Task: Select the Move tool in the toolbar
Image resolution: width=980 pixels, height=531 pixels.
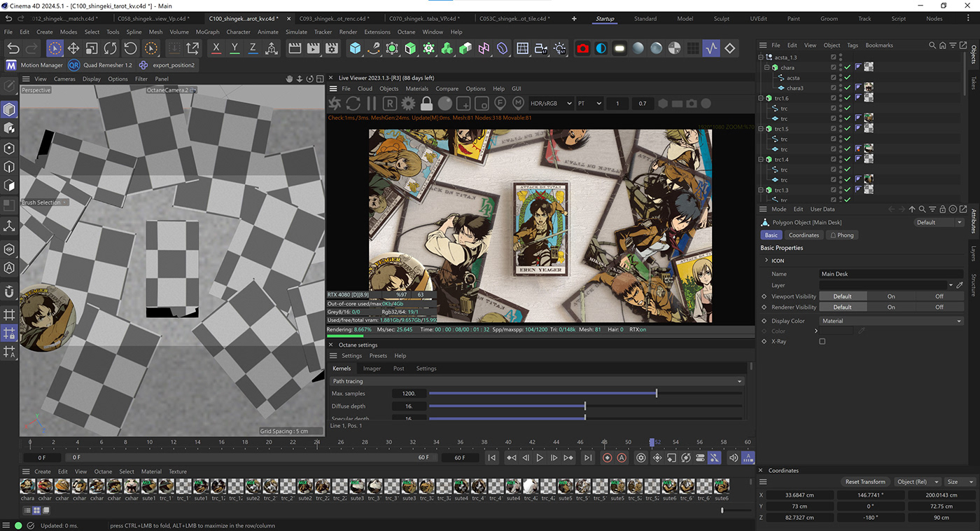Action: 73,48
